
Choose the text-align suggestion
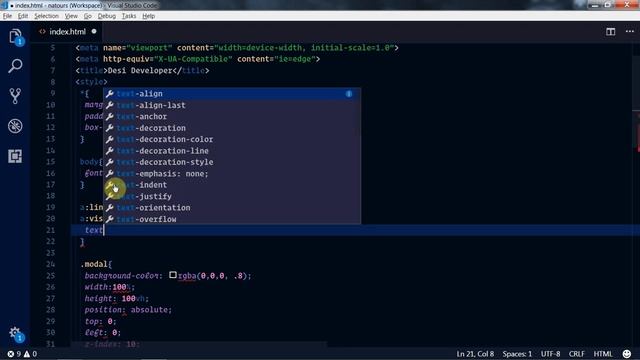pos(232,94)
